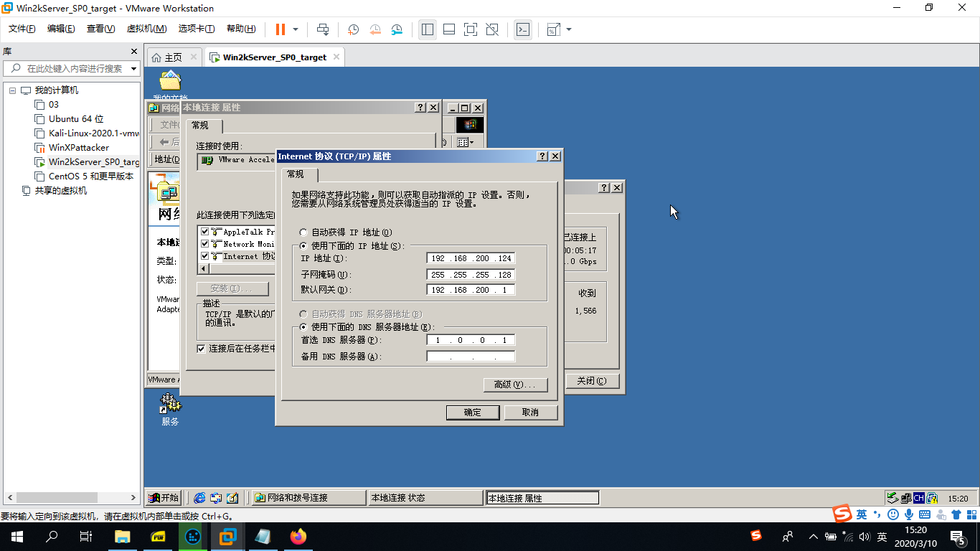Toggle the AppleTalk Protocol checkbox
Viewport: 980px width, 551px height.
pyautogui.click(x=205, y=232)
